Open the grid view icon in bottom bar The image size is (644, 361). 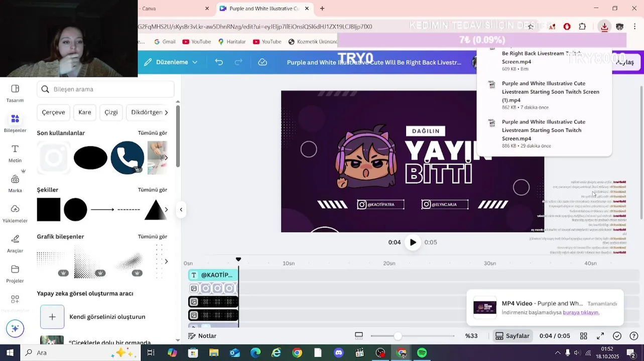[x=583, y=336]
